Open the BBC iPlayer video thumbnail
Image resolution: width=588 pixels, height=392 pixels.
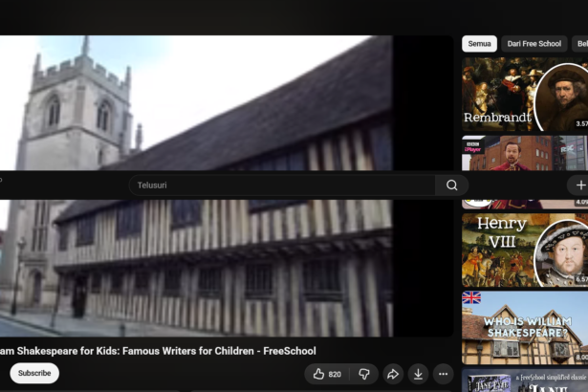525,153
